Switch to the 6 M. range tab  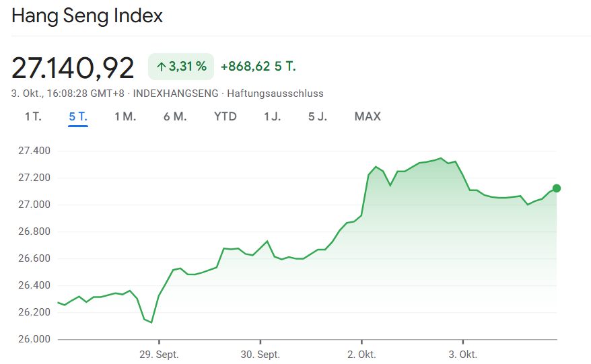(175, 116)
